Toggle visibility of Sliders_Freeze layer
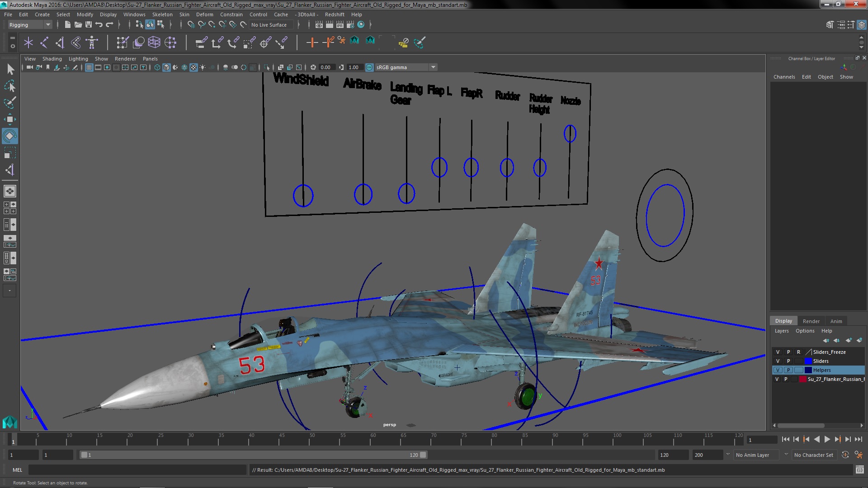Screen dimensions: 868x488 [x=778, y=352]
